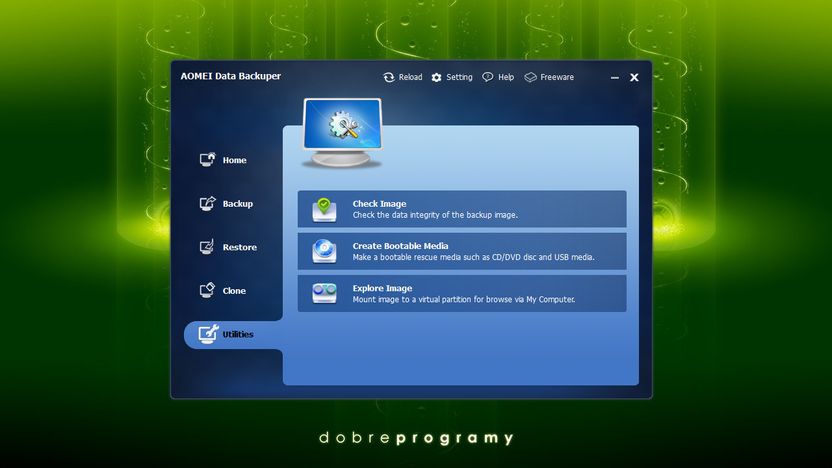Click the monitor with gear and tools graphic
The height and width of the screenshot is (468, 832).
click(x=342, y=133)
